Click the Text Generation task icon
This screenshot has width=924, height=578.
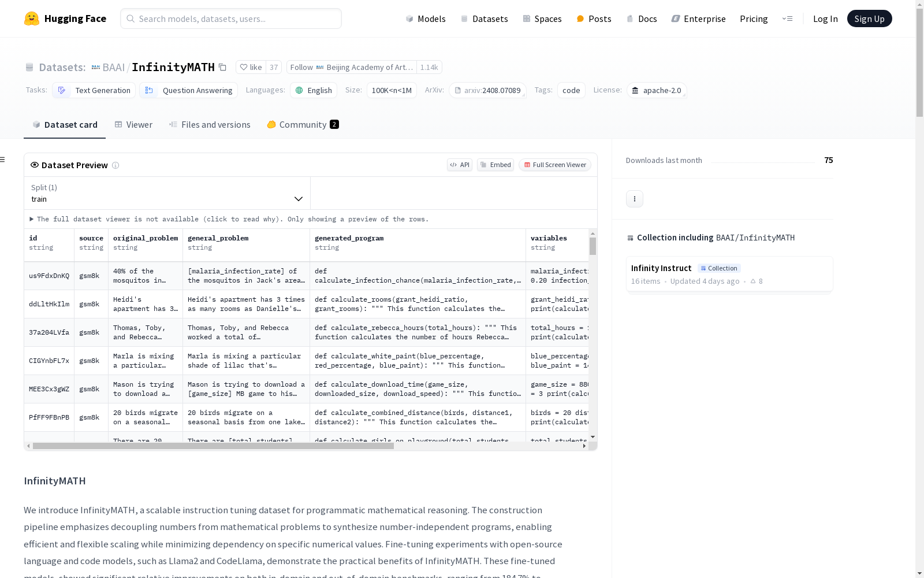click(x=62, y=90)
